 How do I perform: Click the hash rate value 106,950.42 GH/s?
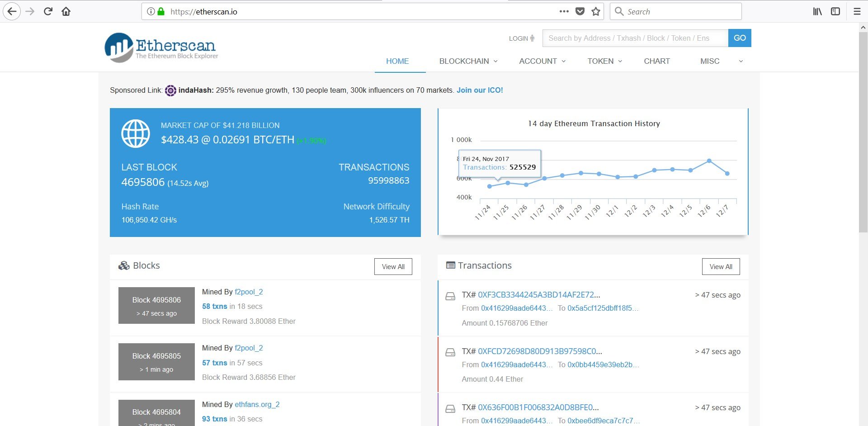point(149,220)
